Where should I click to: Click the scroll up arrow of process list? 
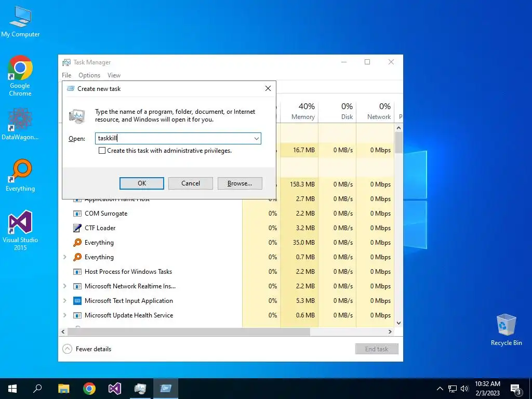pos(398,128)
